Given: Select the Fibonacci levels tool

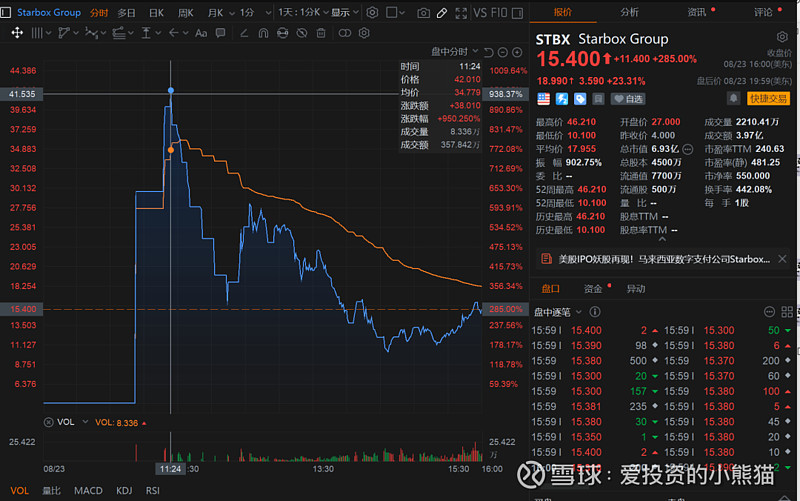Looking at the screenshot, I should [x=119, y=33].
